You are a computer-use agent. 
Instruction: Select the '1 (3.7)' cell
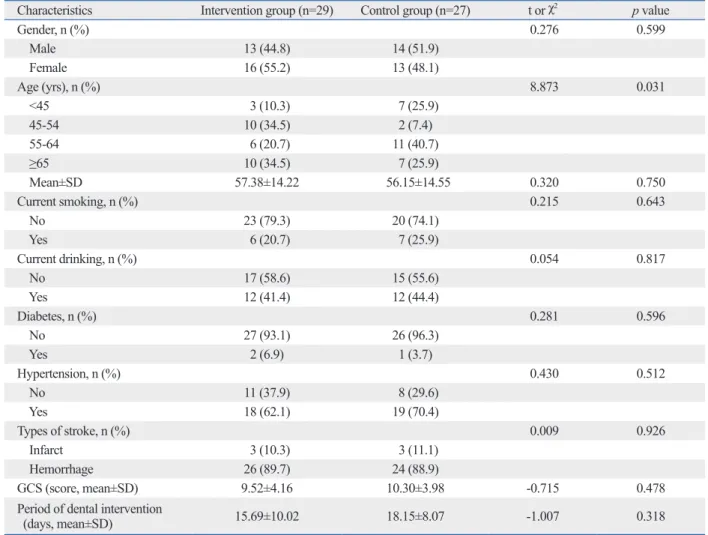(415, 354)
